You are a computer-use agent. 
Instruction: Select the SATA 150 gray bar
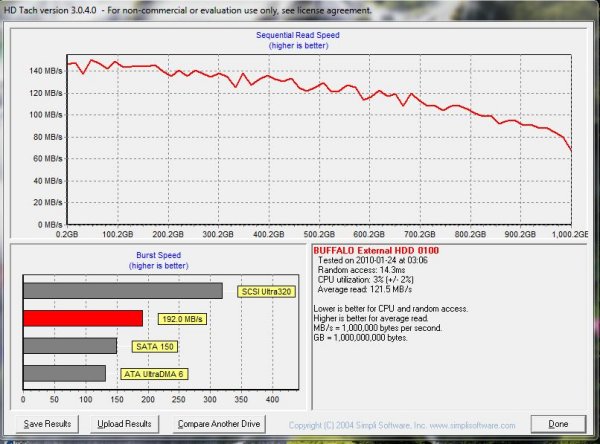tap(70, 346)
